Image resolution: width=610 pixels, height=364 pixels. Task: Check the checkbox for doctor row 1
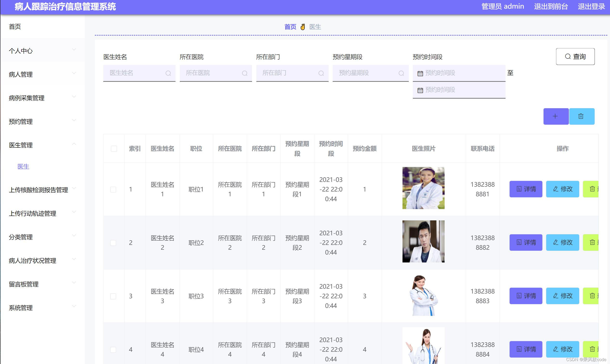coord(113,189)
